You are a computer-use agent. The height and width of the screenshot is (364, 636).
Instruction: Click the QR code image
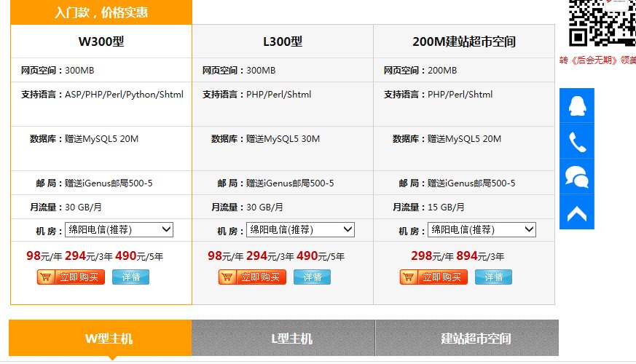602,23
